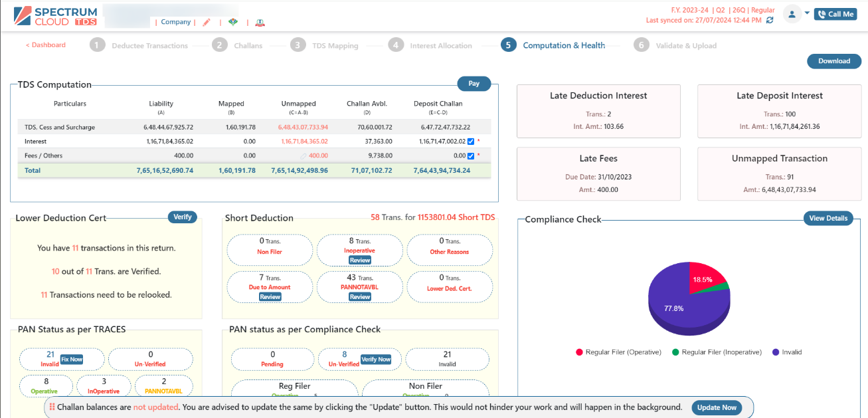Click the government emblem icon in header
The height and width of the screenshot is (418, 868).
(x=260, y=22)
